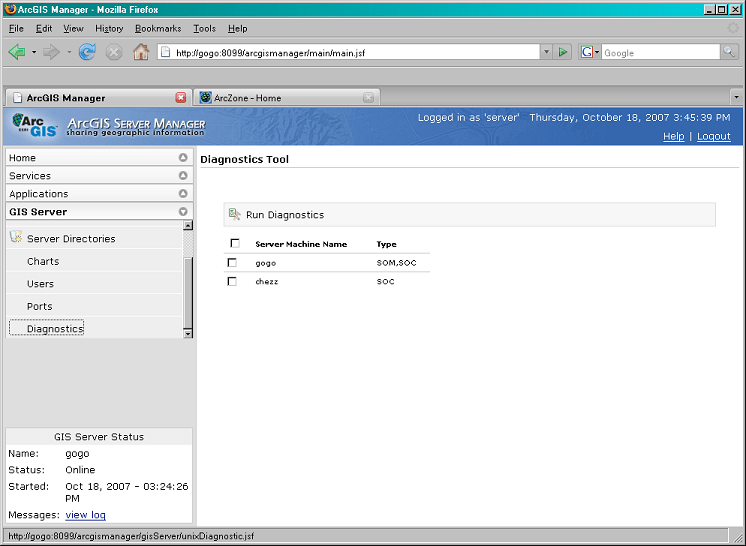Click into the URL address field
Viewport: 746px width, 546px height.
coord(357,52)
